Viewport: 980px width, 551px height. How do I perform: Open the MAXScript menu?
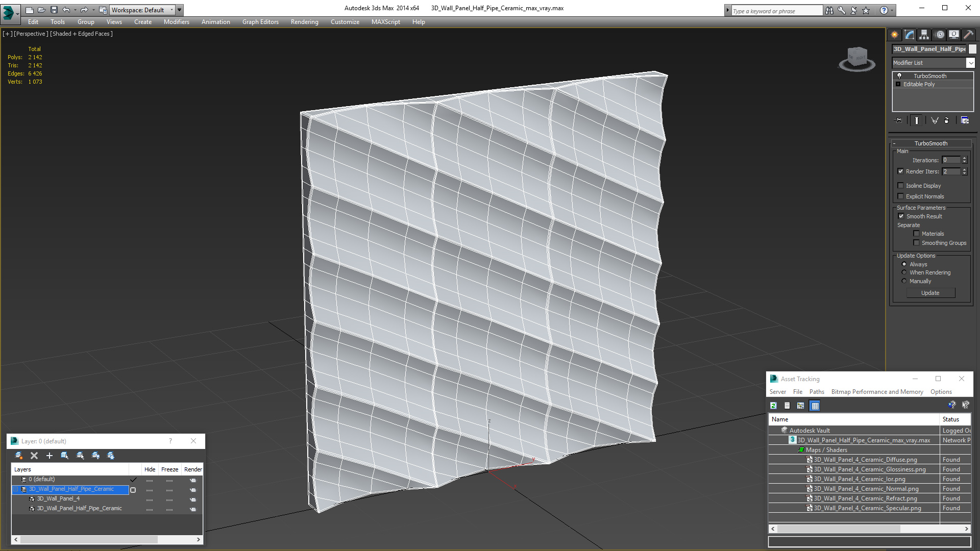pyautogui.click(x=385, y=22)
